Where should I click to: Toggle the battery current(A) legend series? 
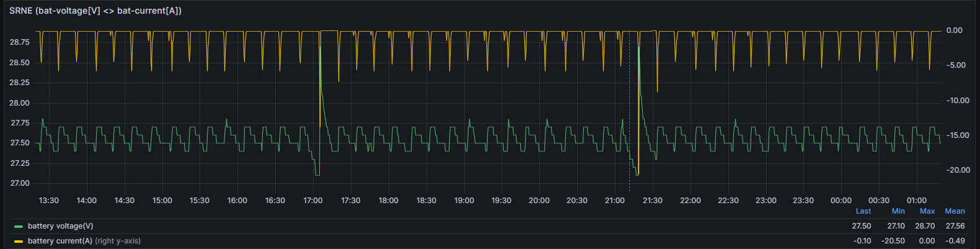point(60,241)
